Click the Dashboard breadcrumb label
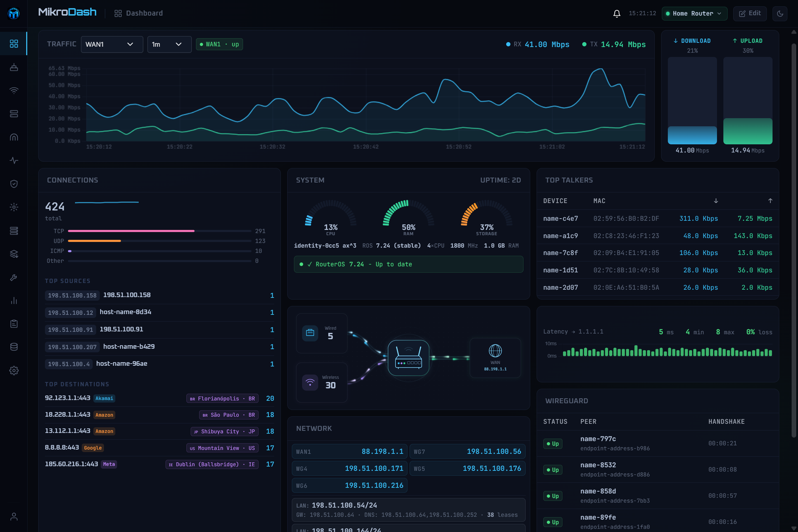Image resolution: width=798 pixels, height=532 pixels. pos(144,13)
